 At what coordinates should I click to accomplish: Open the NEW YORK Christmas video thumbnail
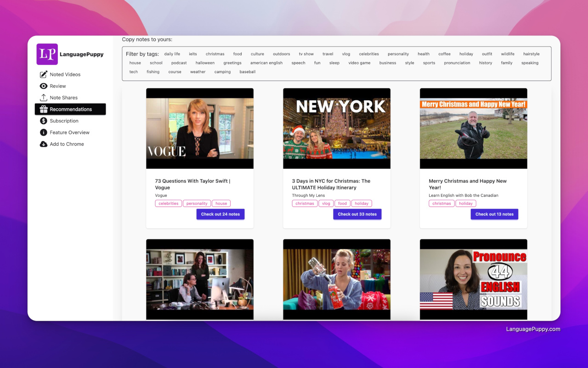(337, 128)
